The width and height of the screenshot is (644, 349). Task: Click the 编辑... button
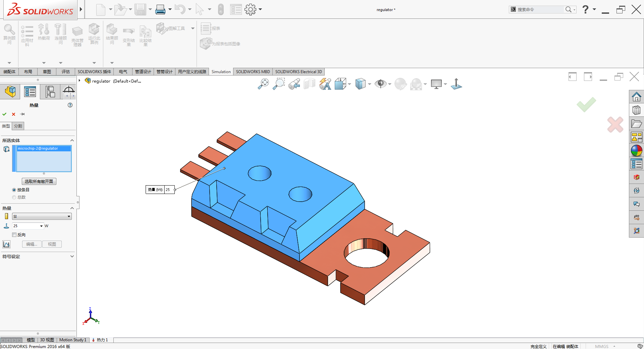[32, 244]
